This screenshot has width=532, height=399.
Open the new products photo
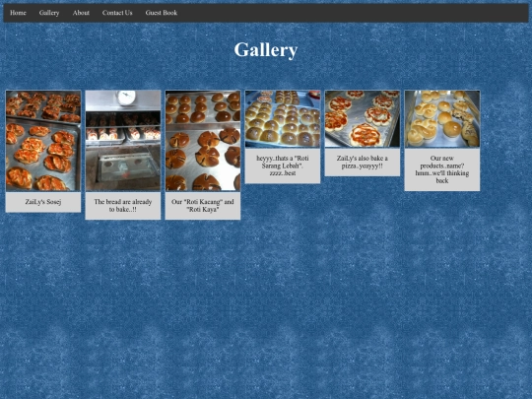[442, 119]
